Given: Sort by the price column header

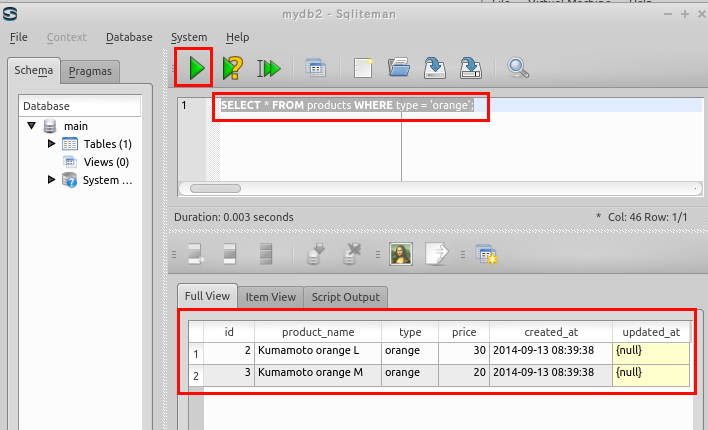Looking at the screenshot, I should click(x=464, y=332).
